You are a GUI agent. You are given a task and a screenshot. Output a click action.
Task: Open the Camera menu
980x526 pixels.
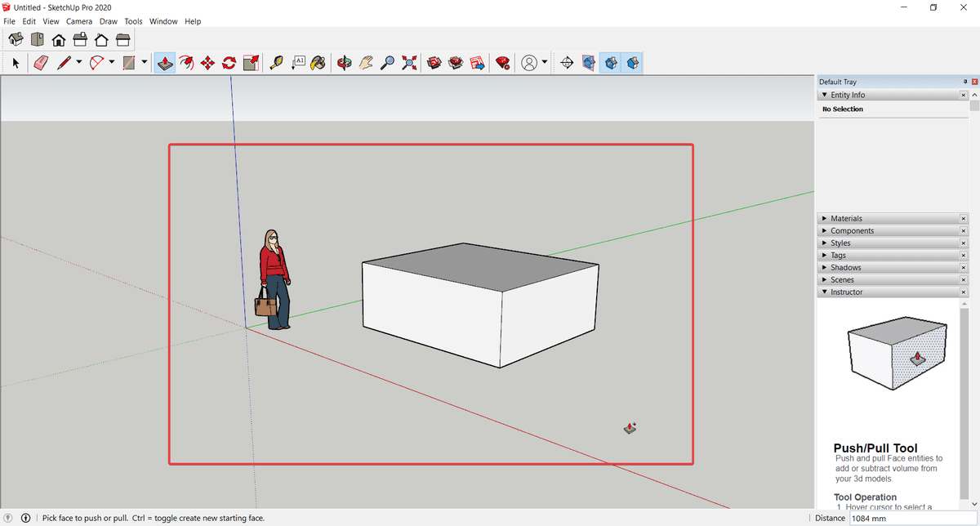point(79,21)
